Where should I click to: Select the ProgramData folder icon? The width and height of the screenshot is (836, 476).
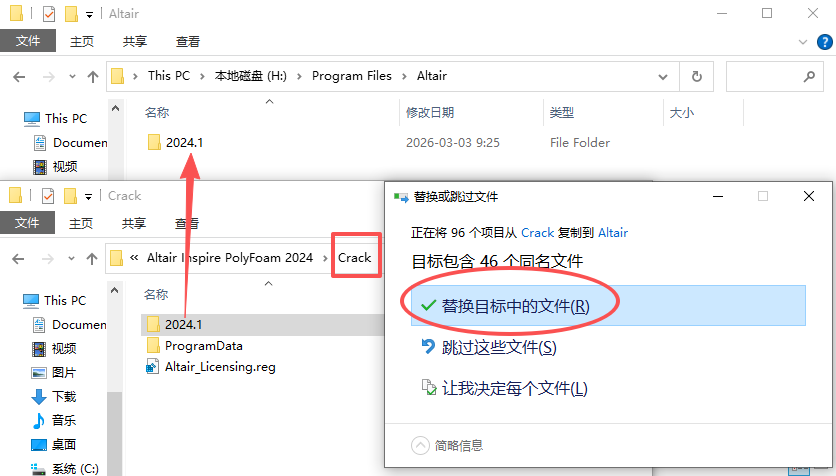153,346
